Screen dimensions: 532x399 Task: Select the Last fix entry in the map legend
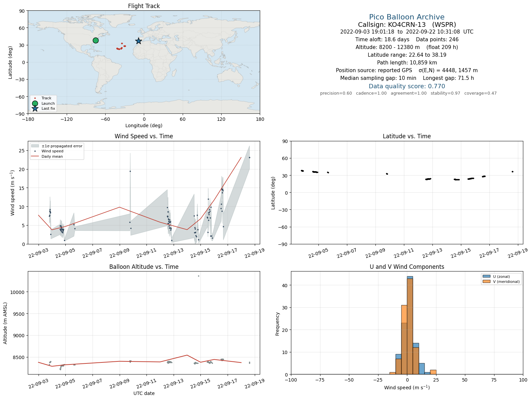coord(44,108)
